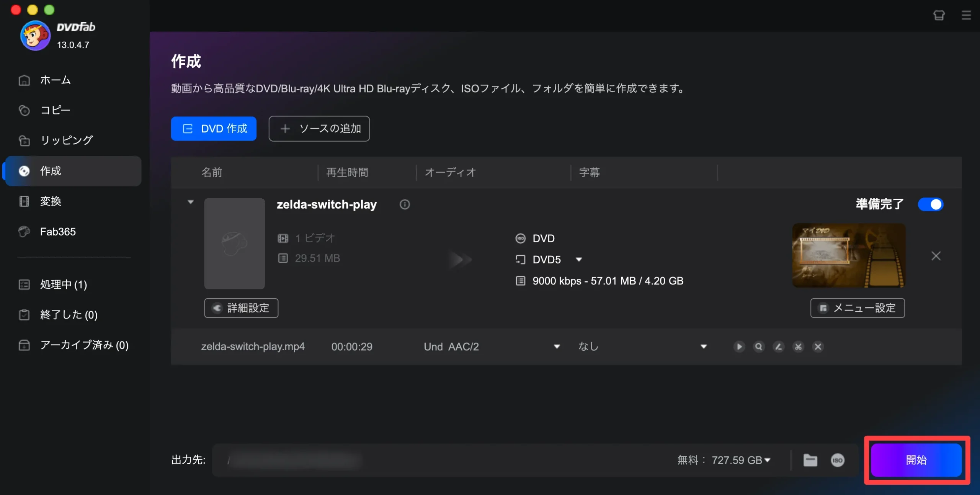This screenshot has width=980, height=495.
Task: Open the Und AAC/2 audio dropdown
Action: [557, 346]
